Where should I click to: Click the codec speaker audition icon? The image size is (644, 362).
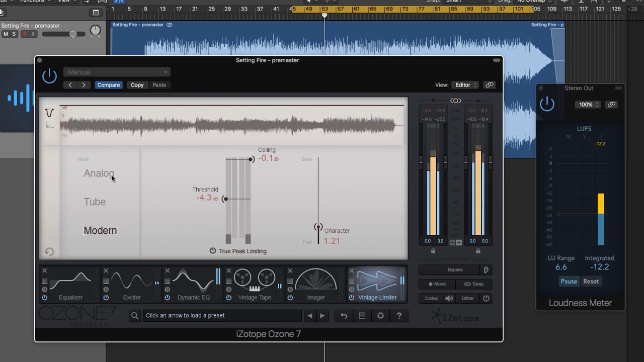click(449, 298)
